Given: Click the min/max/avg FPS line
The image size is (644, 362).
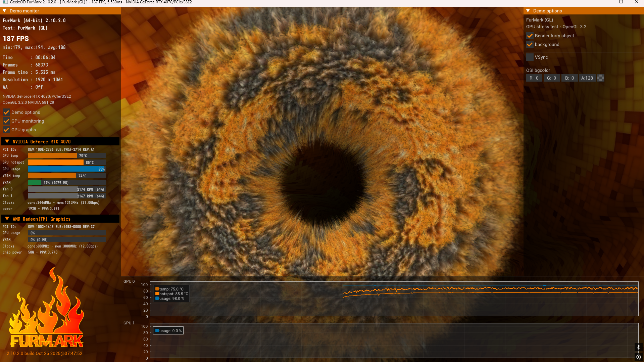Looking at the screenshot, I should tap(34, 48).
